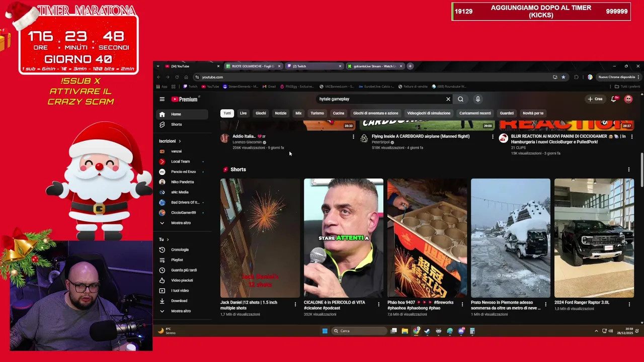Open Chrome extensions puzzle icon
This screenshot has width=644, height=362.
point(576,77)
